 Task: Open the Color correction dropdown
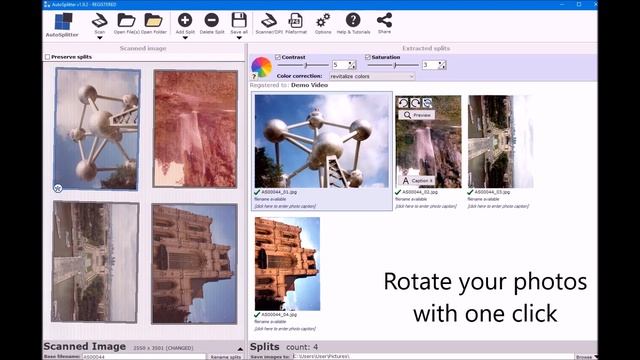coord(372,76)
